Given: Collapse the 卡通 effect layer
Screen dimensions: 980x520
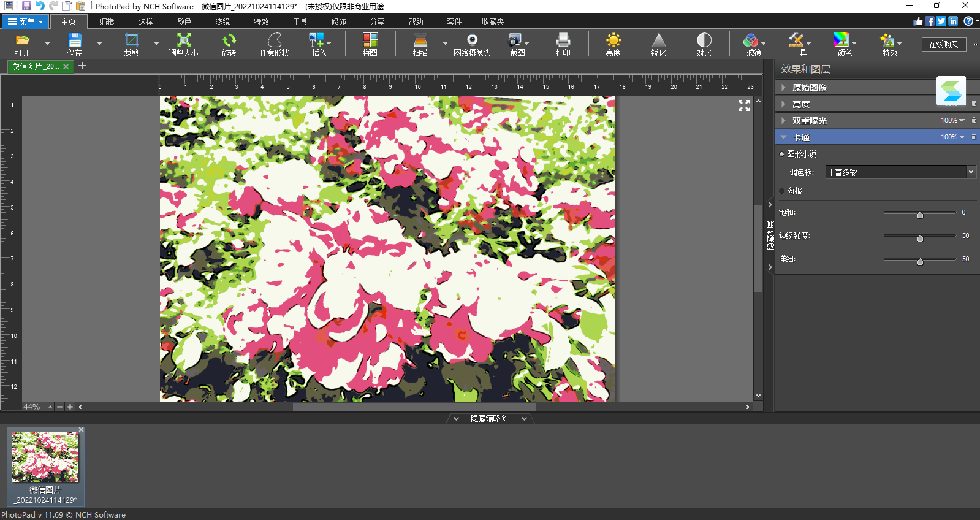Looking at the screenshot, I should point(783,137).
